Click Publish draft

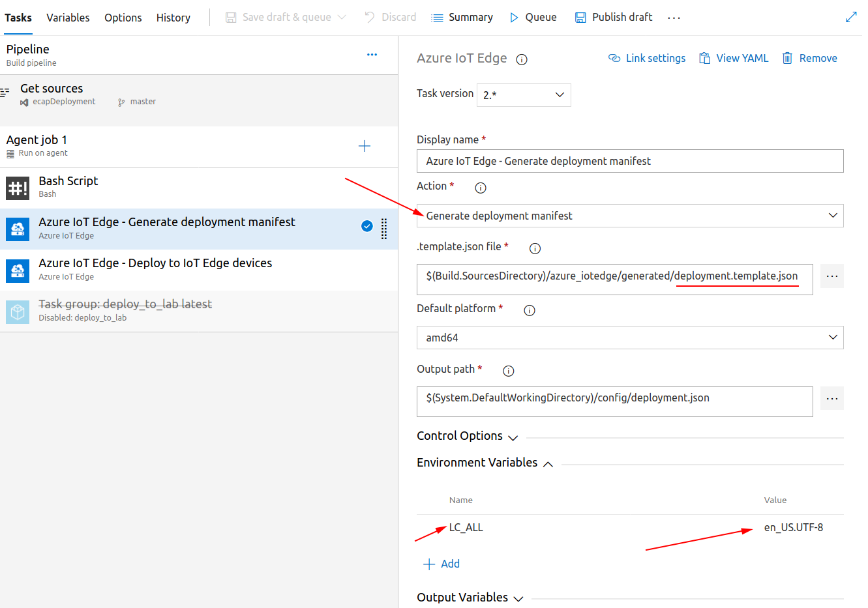point(613,18)
